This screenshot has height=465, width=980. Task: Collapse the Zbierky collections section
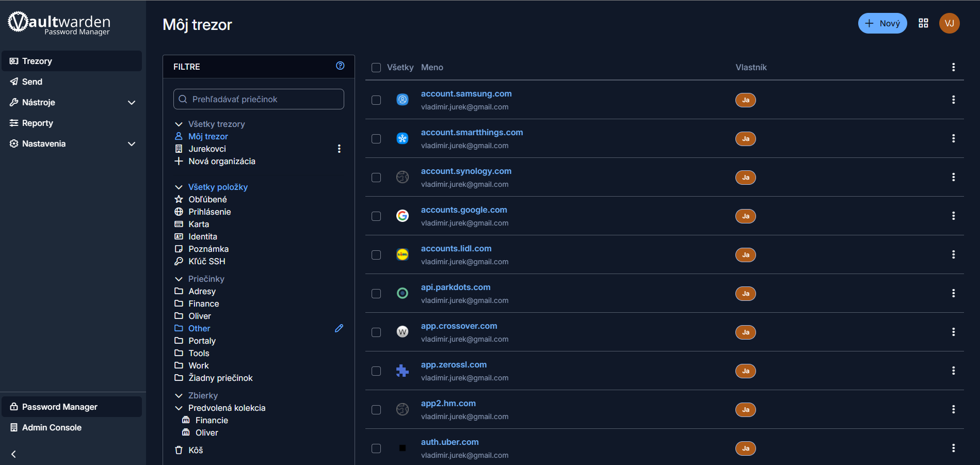(x=179, y=395)
